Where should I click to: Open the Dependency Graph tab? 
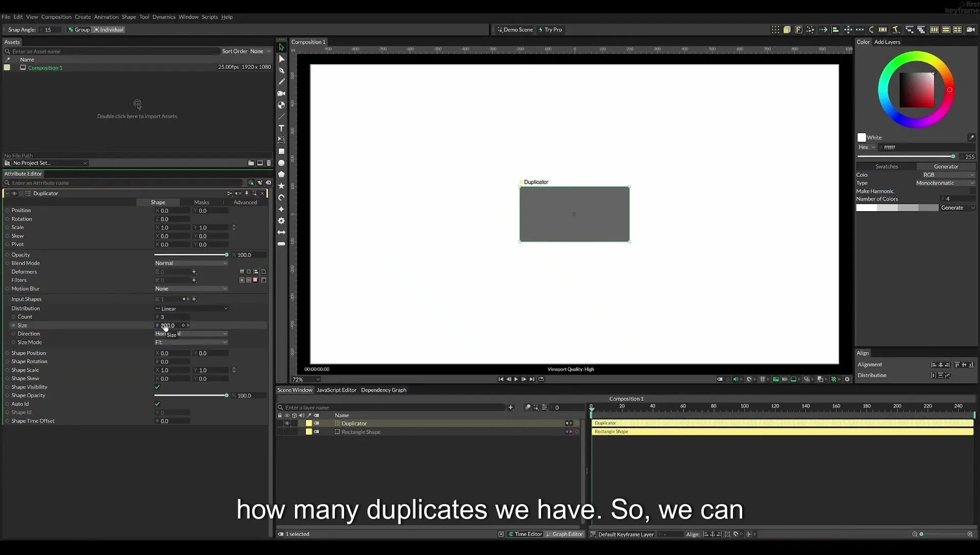pos(383,390)
